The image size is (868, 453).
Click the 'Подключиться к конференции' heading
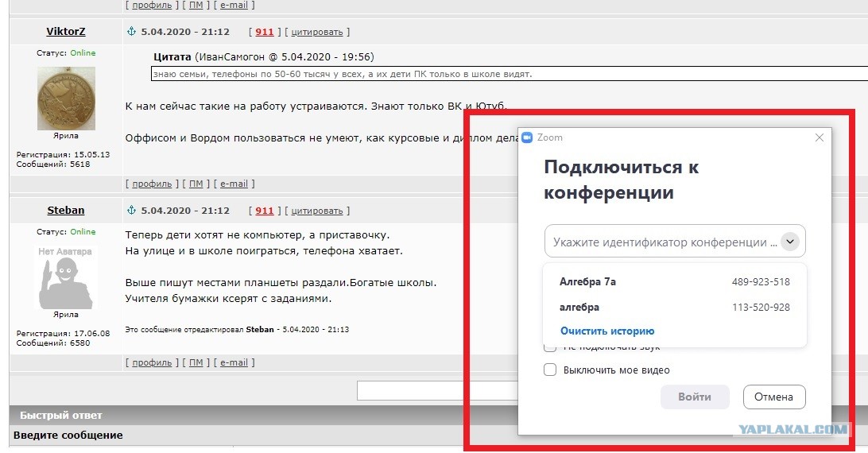[x=621, y=180]
